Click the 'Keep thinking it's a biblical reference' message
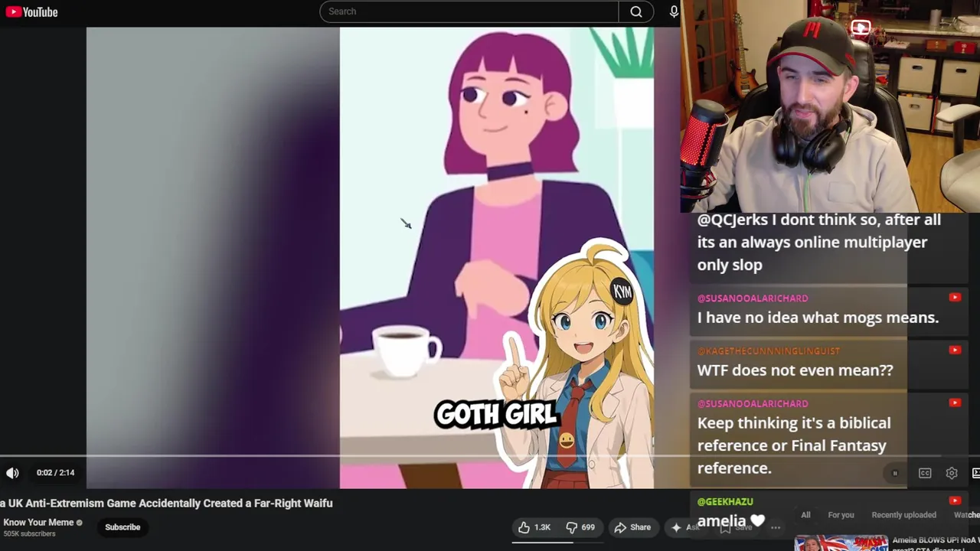The height and width of the screenshot is (551, 980). [x=794, y=445]
